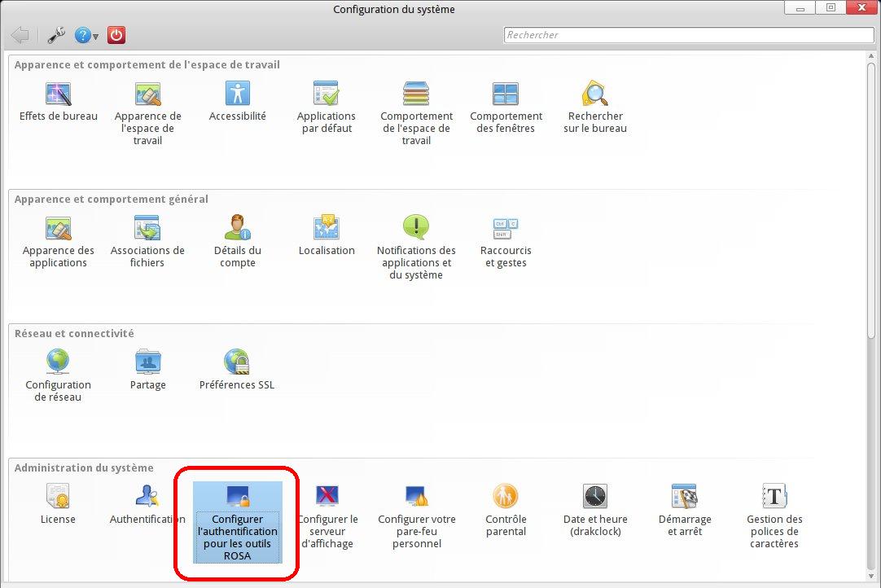Open Date et heure (drakclock)
This screenshot has width=881, height=588.
[x=595, y=511]
